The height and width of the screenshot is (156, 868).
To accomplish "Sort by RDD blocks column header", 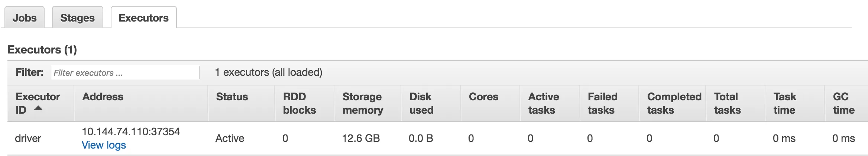I will [299, 103].
